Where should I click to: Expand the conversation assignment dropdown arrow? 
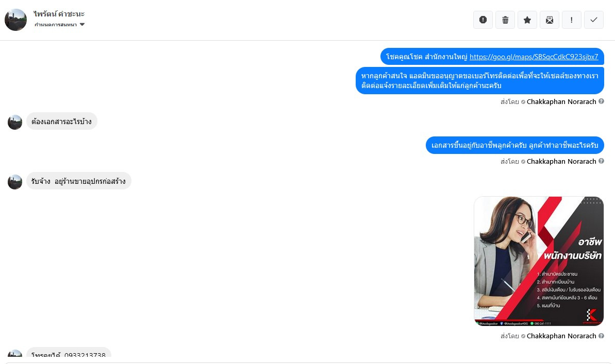[82, 24]
